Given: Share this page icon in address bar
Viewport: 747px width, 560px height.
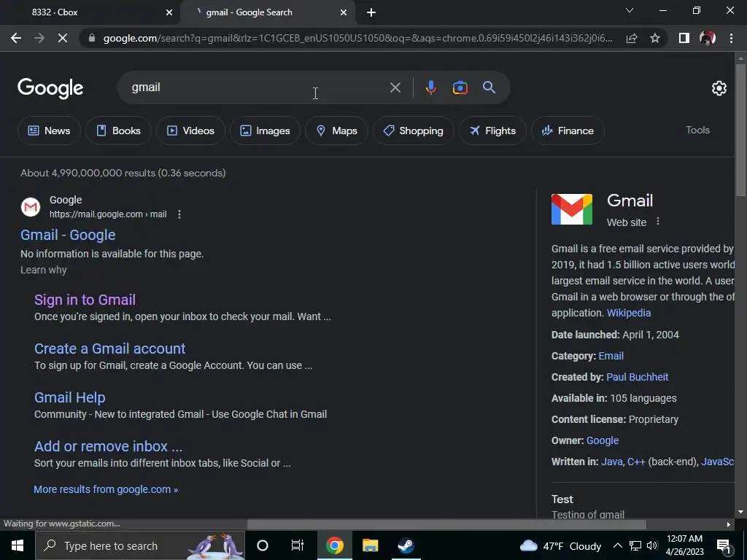Looking at the screenshot, I should (x=632, y=38).
